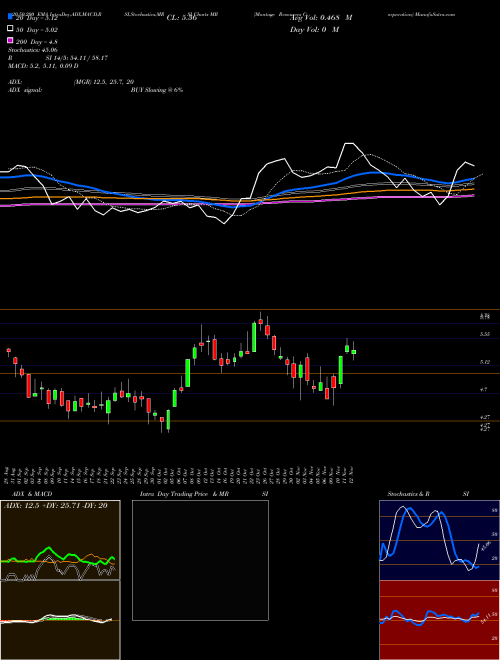Viewport: 500px width, 660px height.
Task: Click the 'Avg Vol: 0.468 M' value
Action: 321,18
